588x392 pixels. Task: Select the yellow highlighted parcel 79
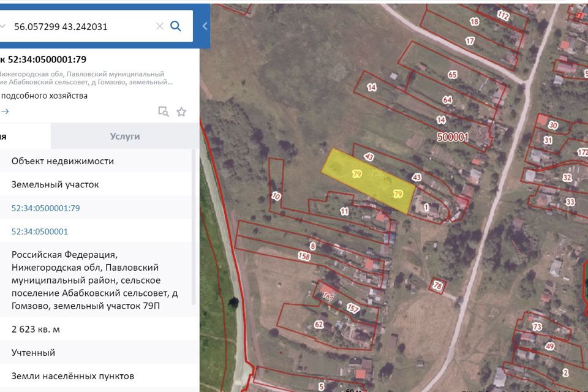tap(369, 181)
